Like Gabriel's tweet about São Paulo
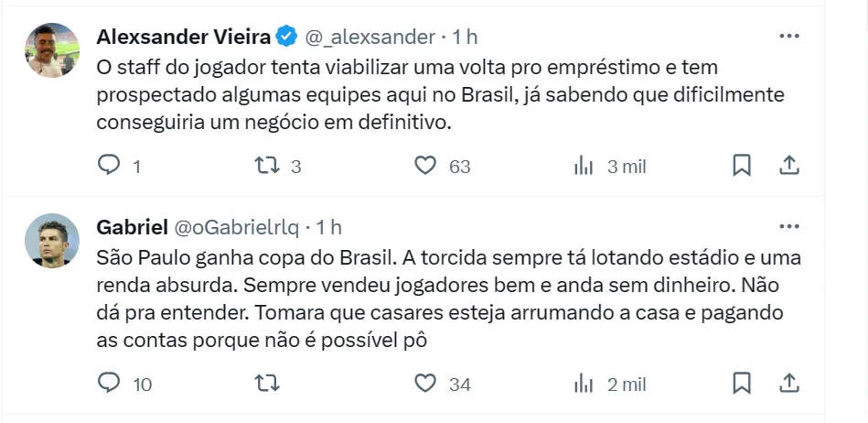Screen dimensions: 868x423 tap(424, 383)
